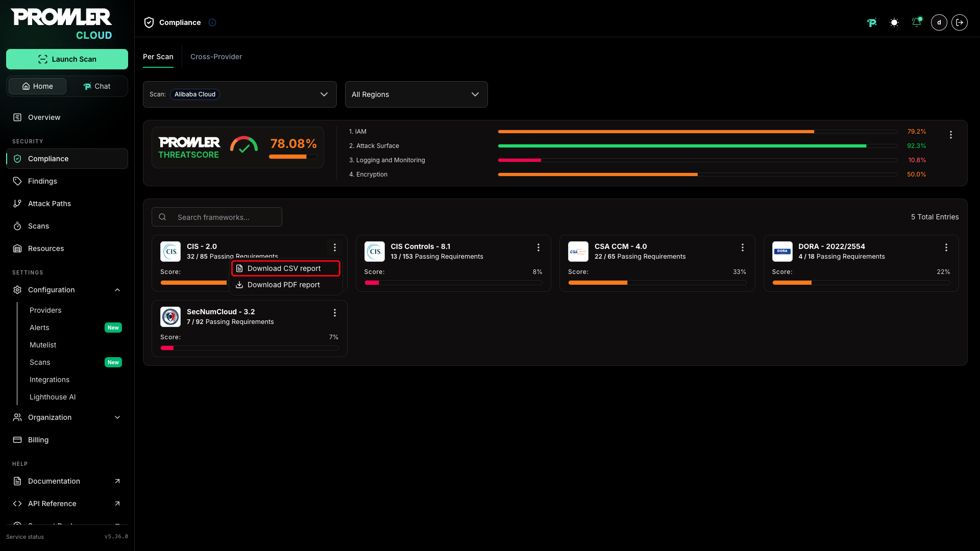The width and height of the screenshot is (980, 551).
Task: Click the Logging and Monitoring progress bar
Action: 698,160
